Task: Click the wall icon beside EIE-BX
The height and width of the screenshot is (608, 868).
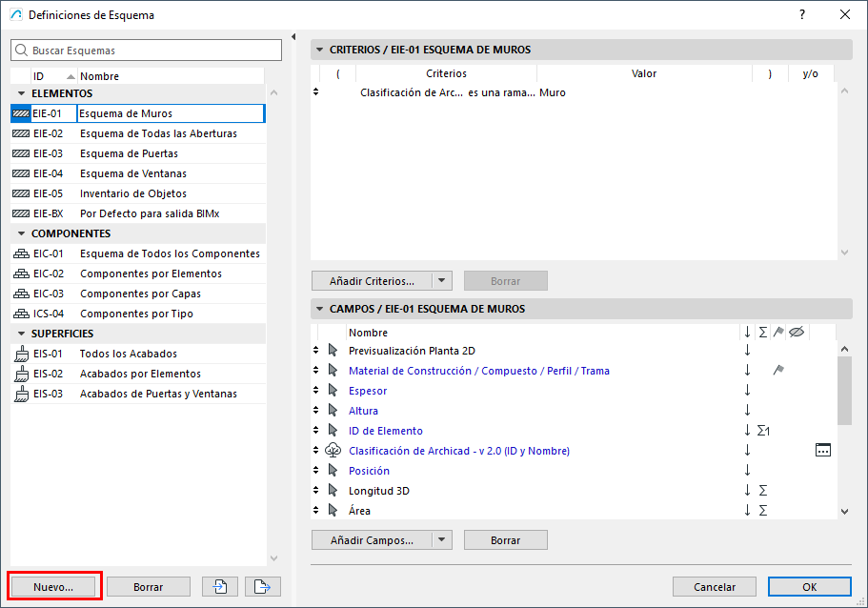Action: tap(21, 213)
